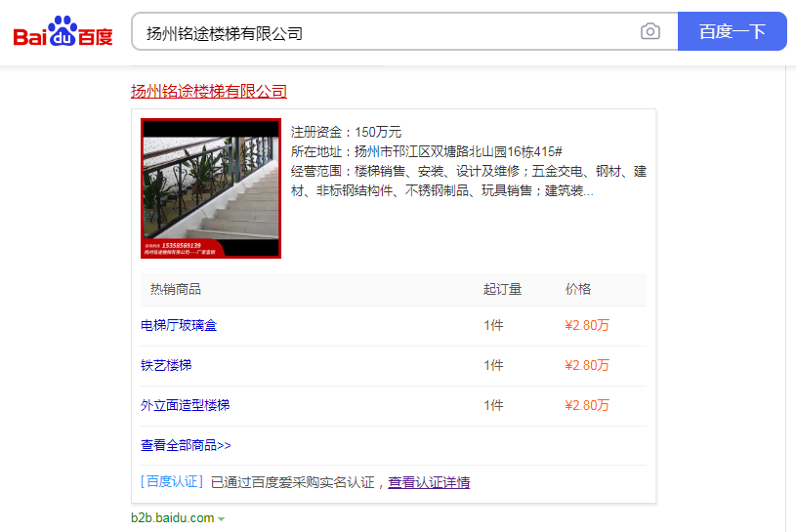Click the [百度认证] label
Viewport: 796px width, 532px height.
(x=172, y=482)
